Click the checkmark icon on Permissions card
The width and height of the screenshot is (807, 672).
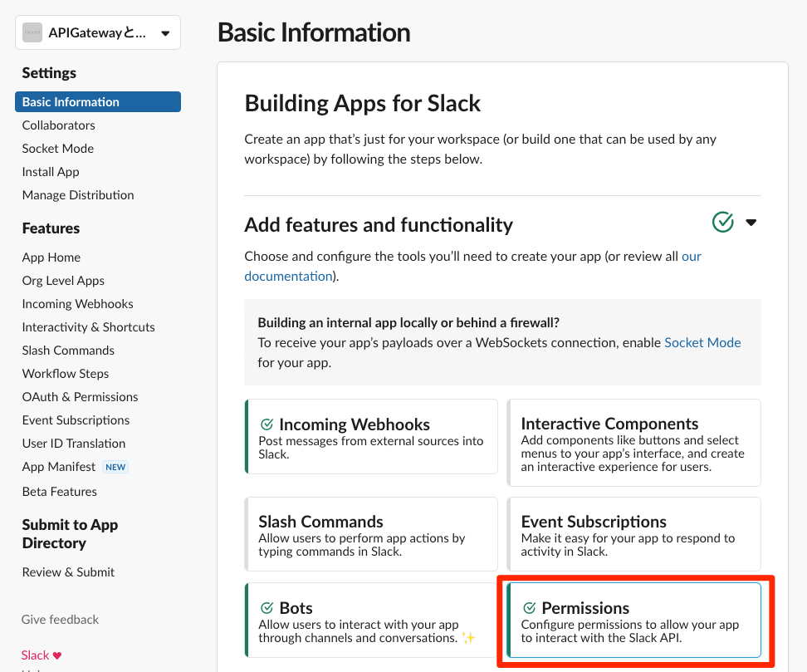pos(530,608)
